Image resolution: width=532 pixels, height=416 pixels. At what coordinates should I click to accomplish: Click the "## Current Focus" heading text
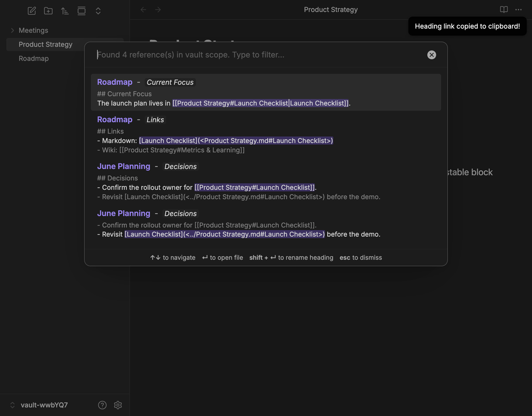pos(124,94)
